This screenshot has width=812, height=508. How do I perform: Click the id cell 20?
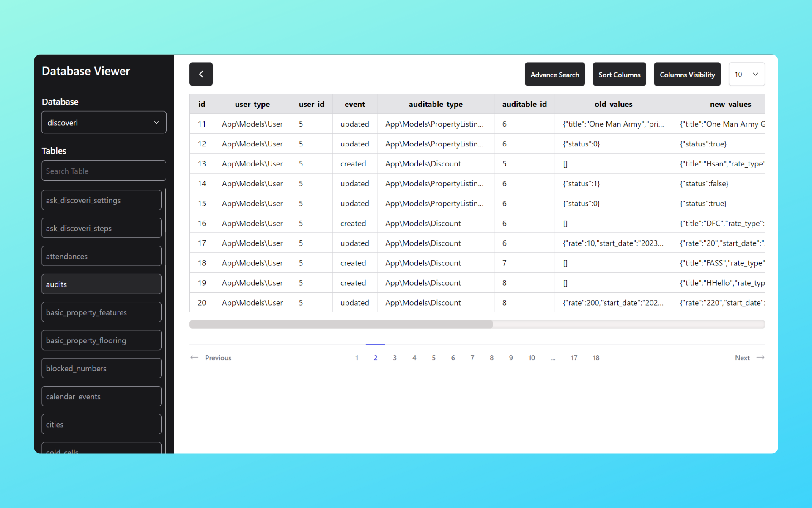(x=202, y=303)
